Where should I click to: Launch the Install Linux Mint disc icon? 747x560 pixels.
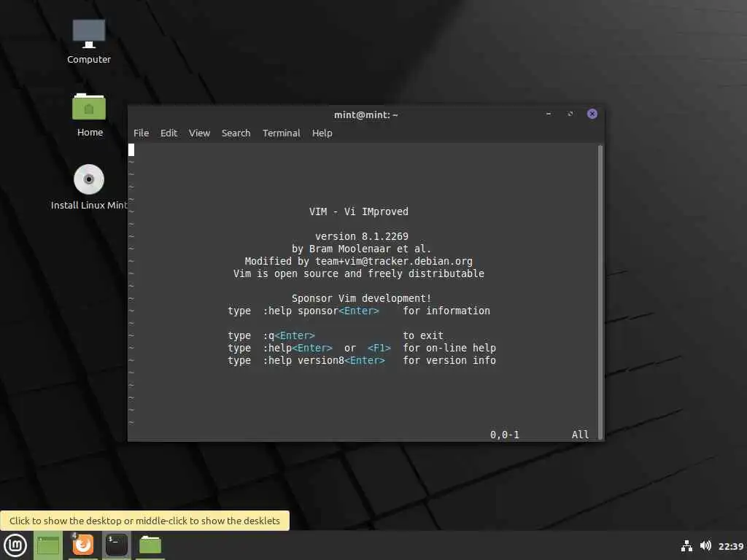[89, 187]
